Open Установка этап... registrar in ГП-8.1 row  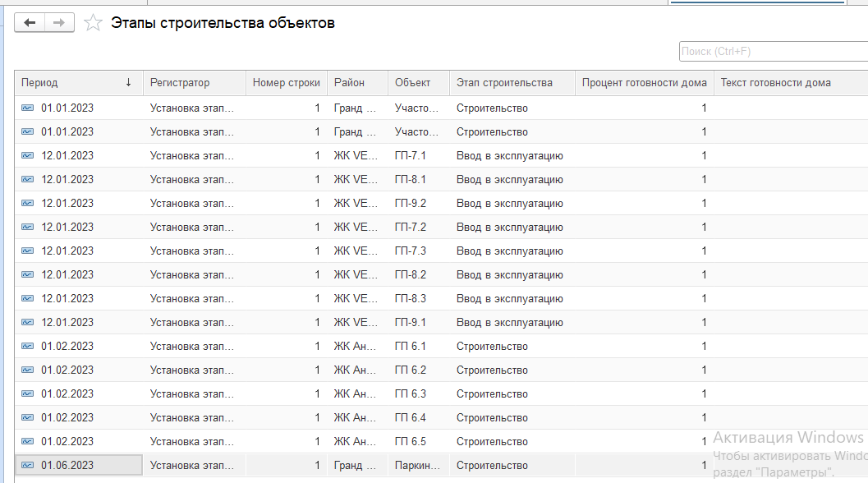[192, 180]
